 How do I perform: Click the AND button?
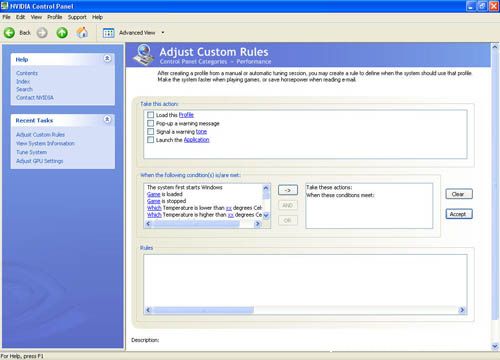coord(288,205)
